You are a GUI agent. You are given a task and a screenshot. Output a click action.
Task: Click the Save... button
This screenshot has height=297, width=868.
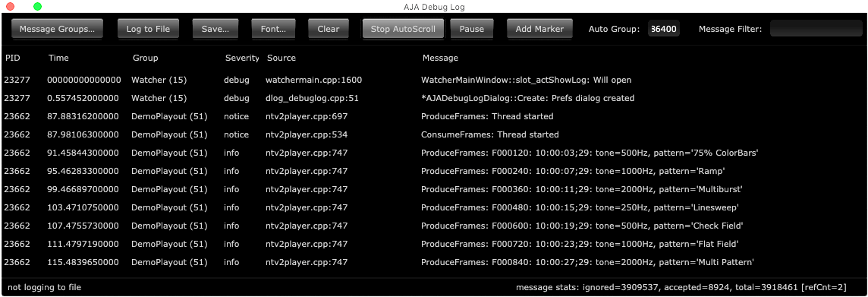pyautogui.click(x=215, y=29)
